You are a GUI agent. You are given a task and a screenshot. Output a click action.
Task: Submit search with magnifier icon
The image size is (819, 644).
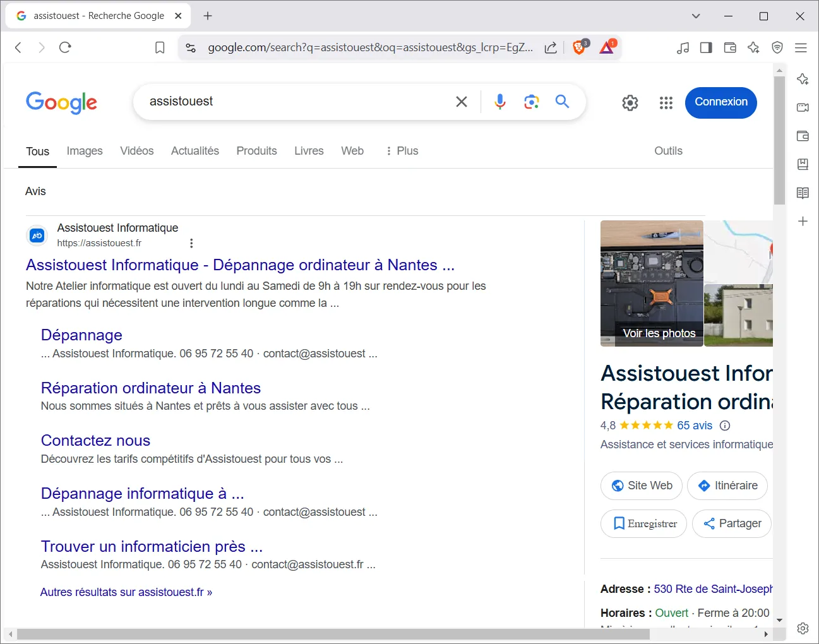point(562,101)
